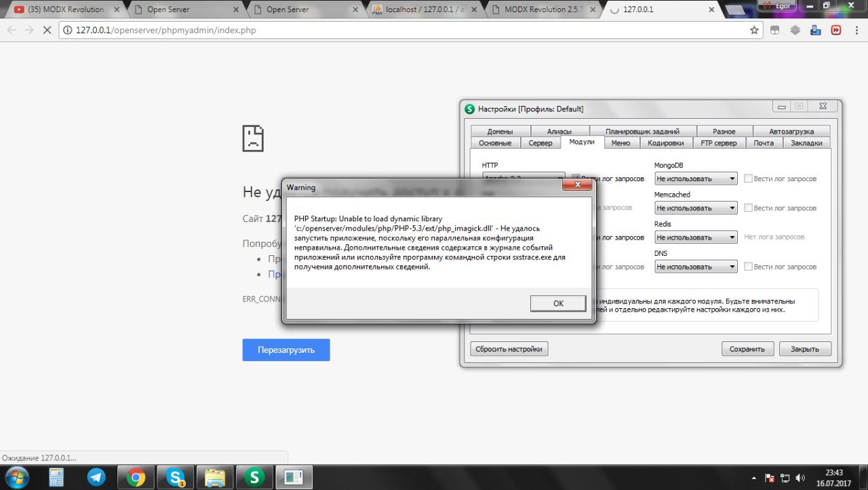Click the network tray icon
Screen dimensions: 868x490
pyautogui.click(x=785, y=478)
